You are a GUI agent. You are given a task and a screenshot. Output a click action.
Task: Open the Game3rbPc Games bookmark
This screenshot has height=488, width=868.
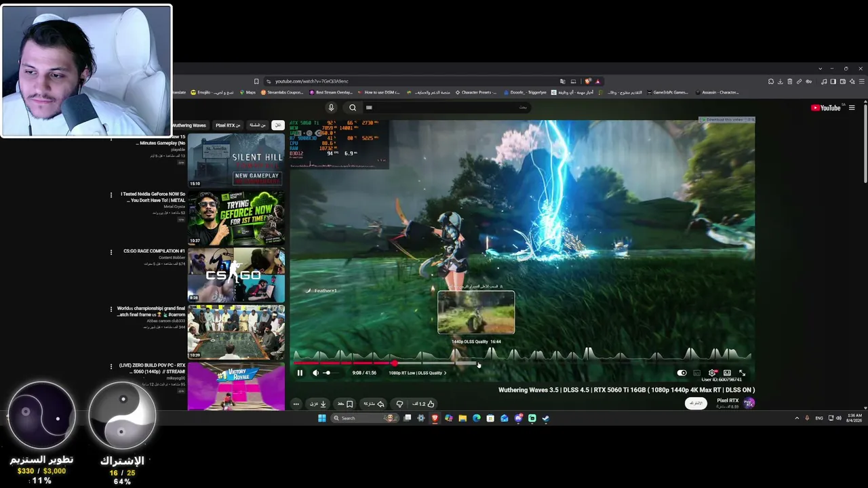pos(668,92)
